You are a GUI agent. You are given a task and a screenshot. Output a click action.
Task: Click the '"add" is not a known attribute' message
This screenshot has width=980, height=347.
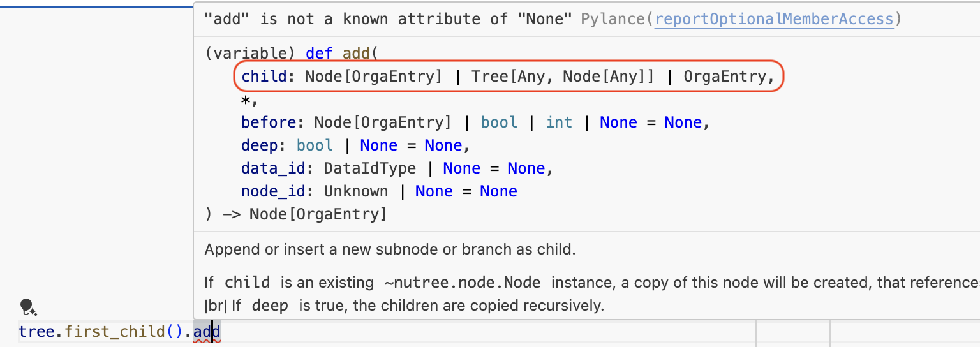click(388, 19)
